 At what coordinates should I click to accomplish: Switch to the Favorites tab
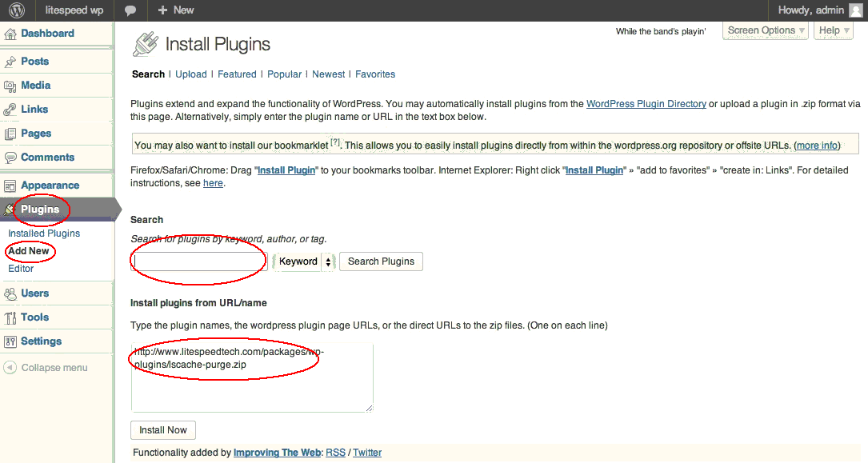(x=375, y=74)
